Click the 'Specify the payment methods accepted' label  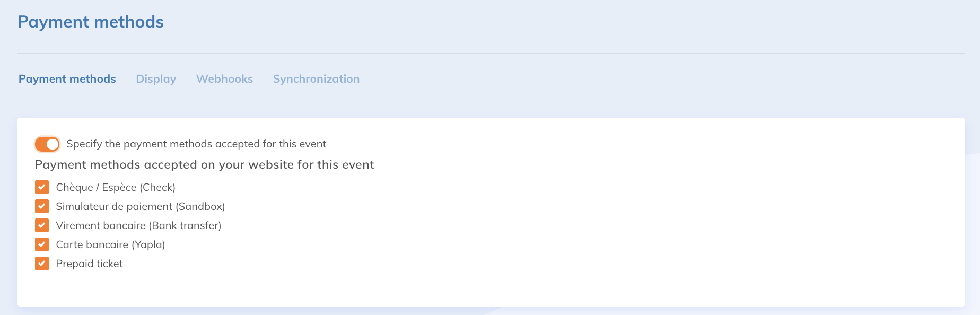(196, 144)
